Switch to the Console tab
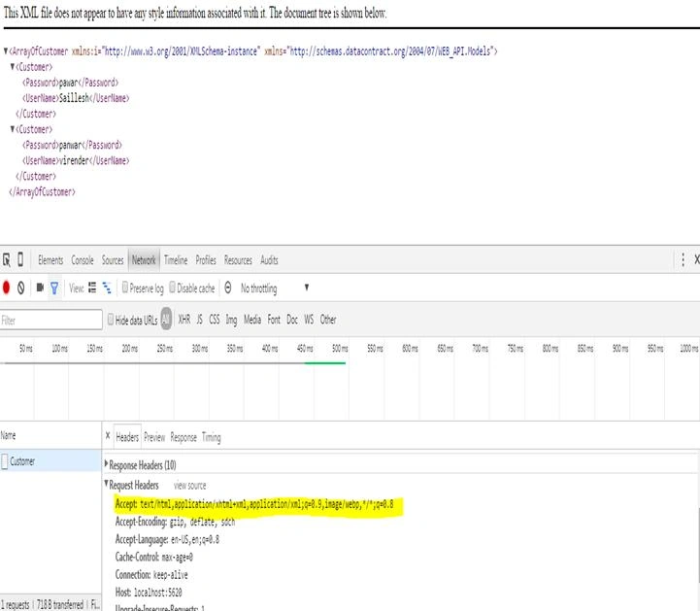The height and width of the screenshot is (611, 700). click(x=83, y=260)
